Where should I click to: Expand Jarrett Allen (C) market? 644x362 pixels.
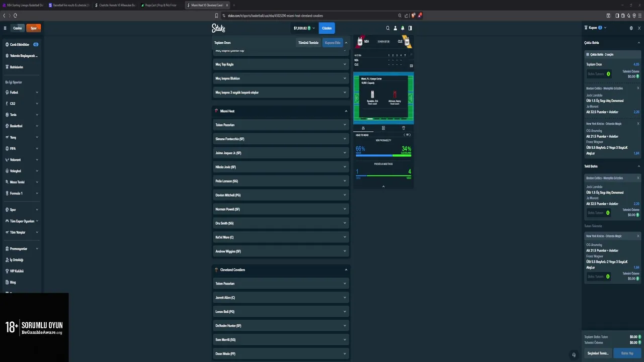281,298
